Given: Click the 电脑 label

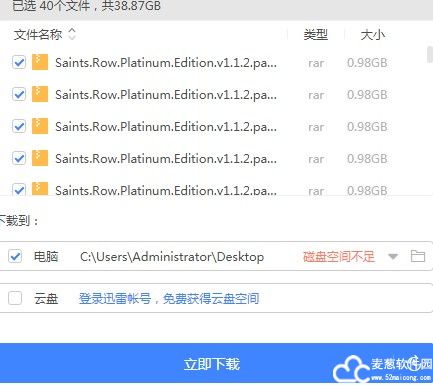Looking at the screenshot, I should point(46,257).
